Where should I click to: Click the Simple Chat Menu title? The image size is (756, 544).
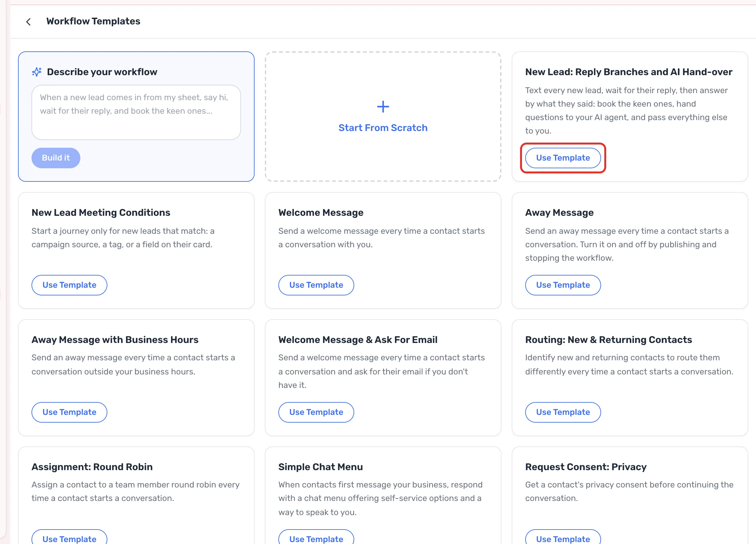pyautogui.click(x=320, y=467)
